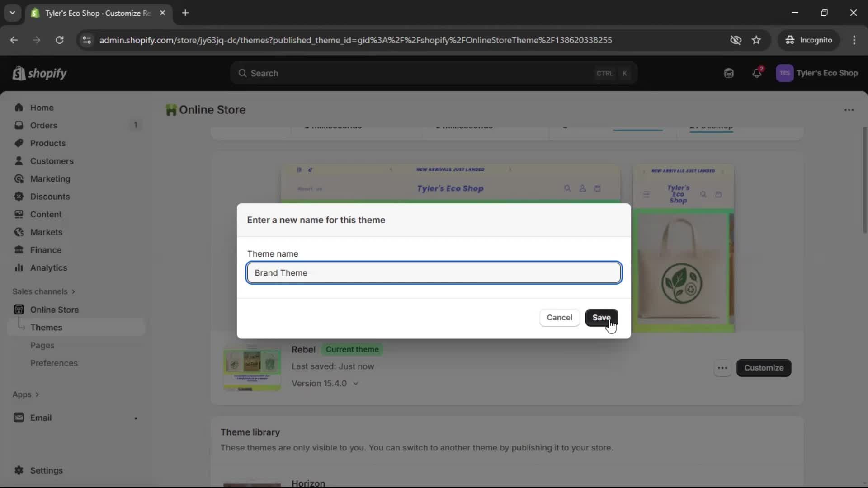This screenshot has width=868, height=488.
Task: Open the Customers page
Action: click(52, 161)
